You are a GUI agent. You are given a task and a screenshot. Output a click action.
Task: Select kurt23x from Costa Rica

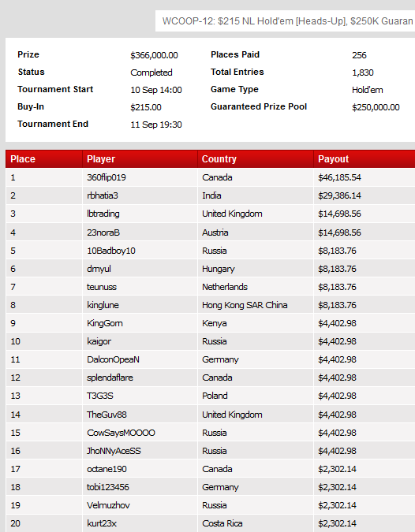(102, 523)
